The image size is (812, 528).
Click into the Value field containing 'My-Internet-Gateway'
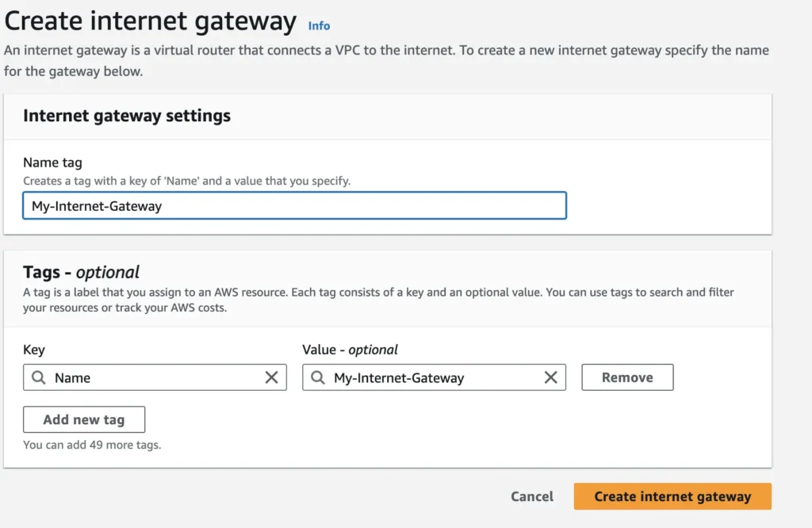point(432,378)
